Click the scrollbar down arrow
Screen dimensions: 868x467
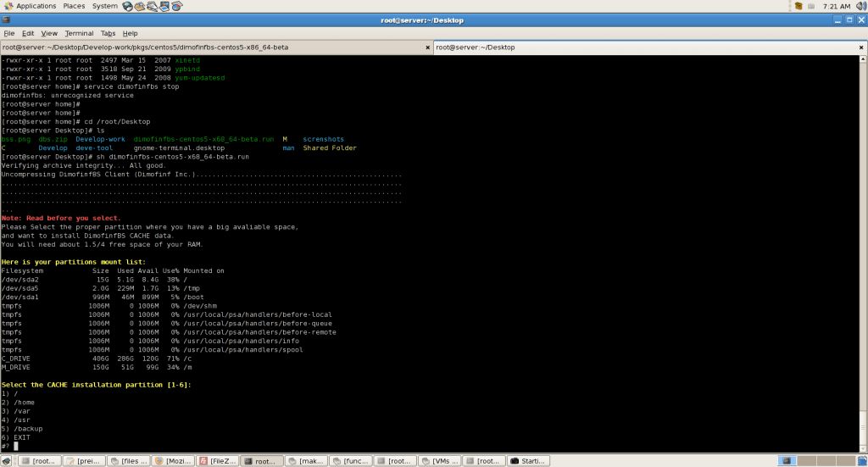pos(863,448)
